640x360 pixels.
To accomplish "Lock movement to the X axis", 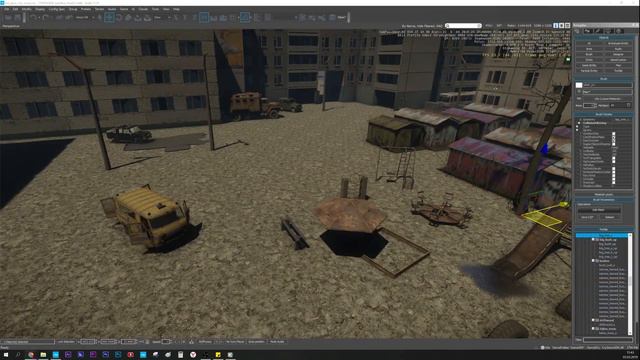I will point(176,18).
